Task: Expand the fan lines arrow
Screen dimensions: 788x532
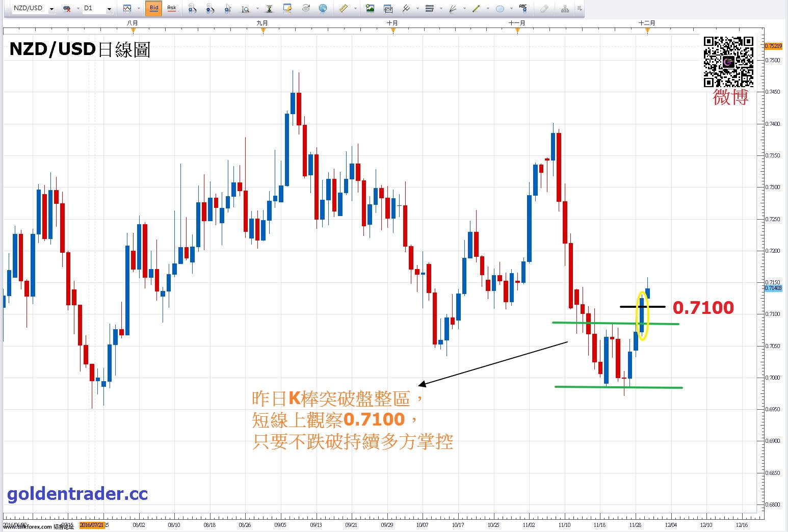Action: tap(464, 9)
